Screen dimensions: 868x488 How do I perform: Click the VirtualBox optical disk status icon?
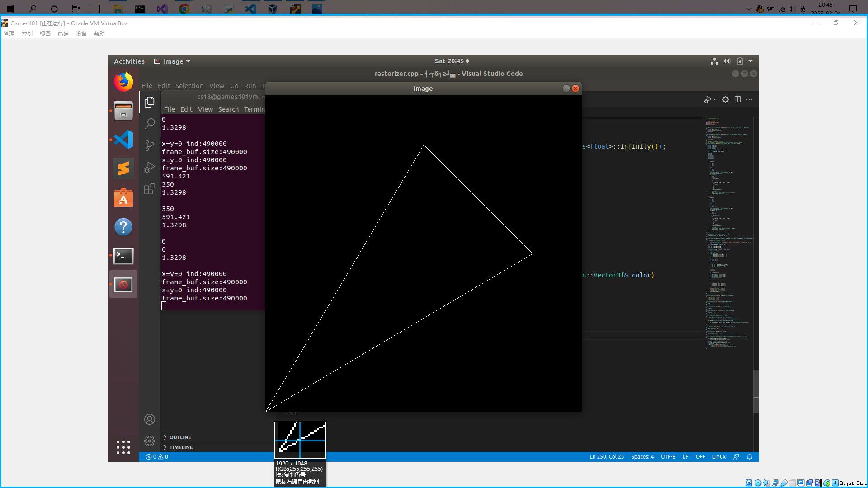(758, 483)
